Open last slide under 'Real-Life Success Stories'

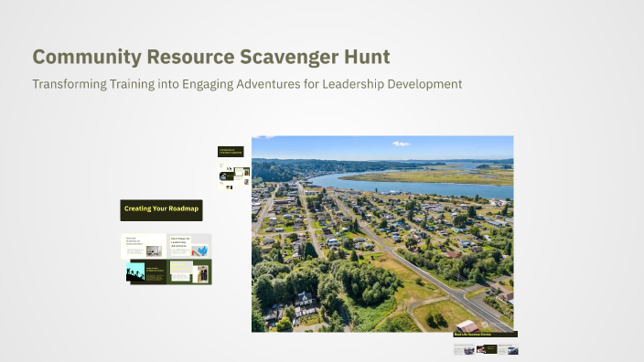(509, 350)
